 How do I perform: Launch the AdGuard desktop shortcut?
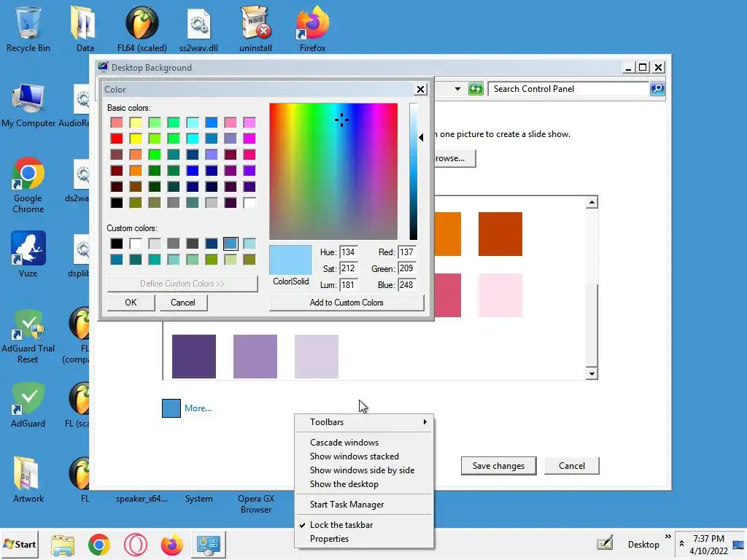(28, 405)
